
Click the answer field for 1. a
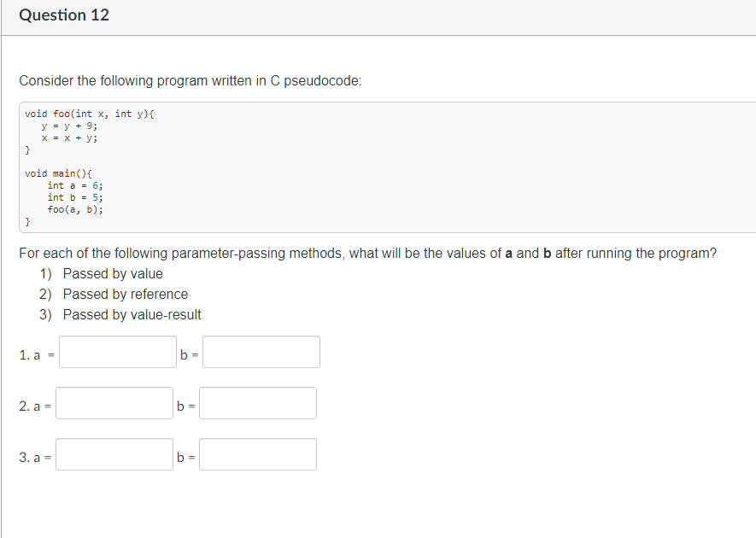point(117,352)
